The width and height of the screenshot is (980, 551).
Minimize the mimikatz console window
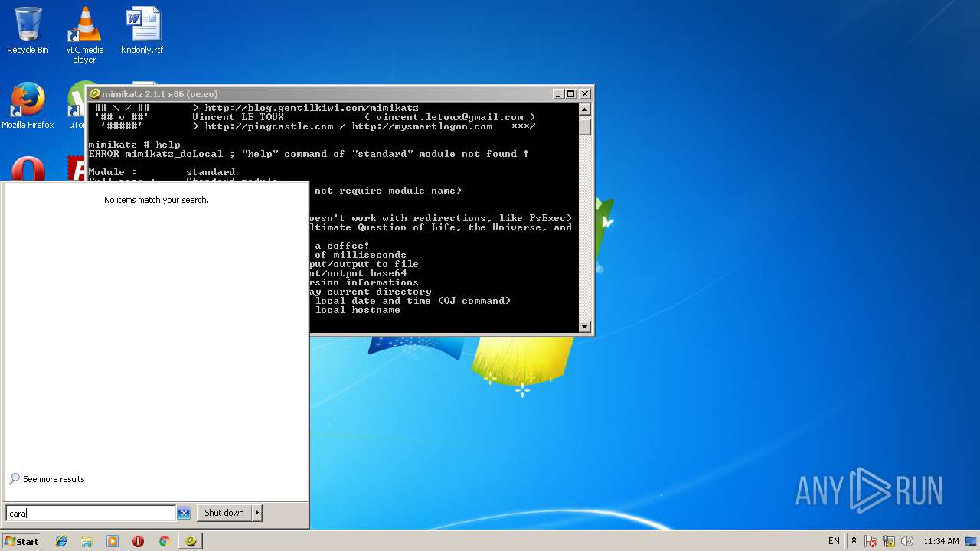coord(558,93)
